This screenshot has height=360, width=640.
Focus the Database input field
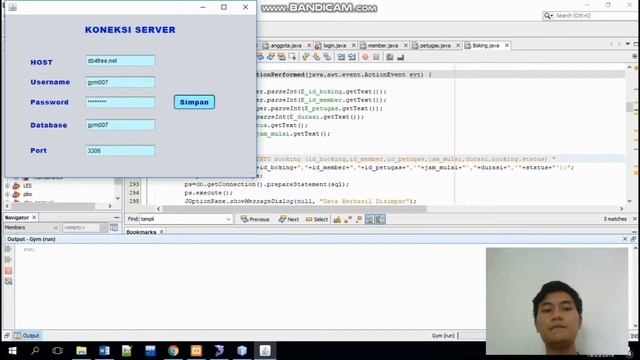120,125
